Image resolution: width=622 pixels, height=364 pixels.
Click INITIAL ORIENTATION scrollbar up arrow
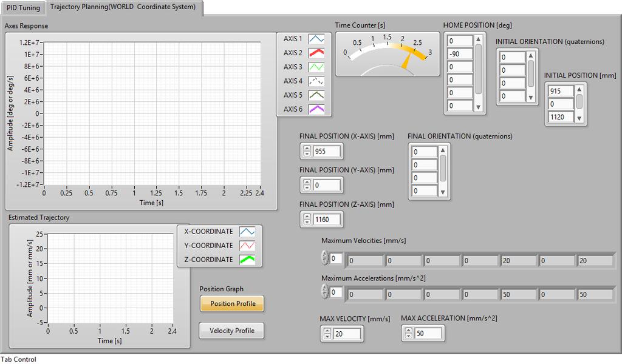coord(531,56)
